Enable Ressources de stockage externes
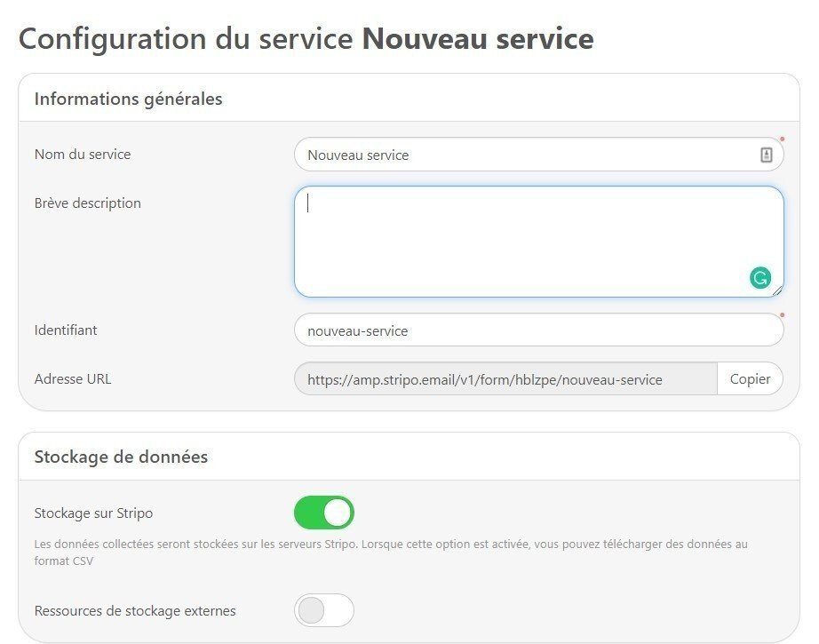Screen dimensions: 819x644 (x=323, y=610)
